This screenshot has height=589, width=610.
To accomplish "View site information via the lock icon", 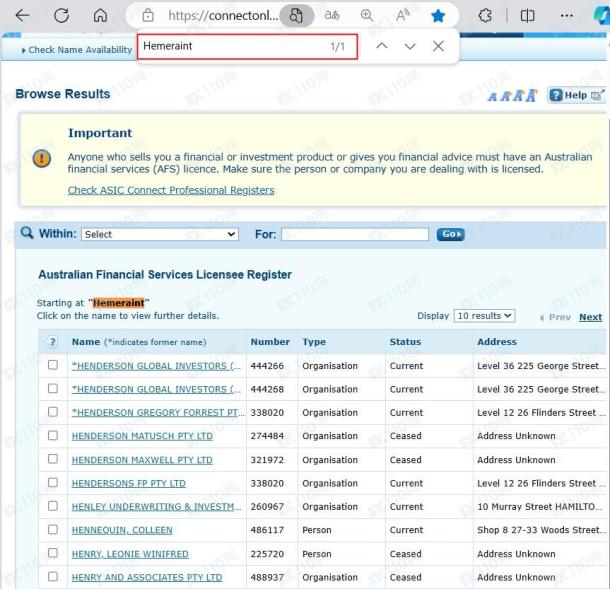I will point(148,16).
